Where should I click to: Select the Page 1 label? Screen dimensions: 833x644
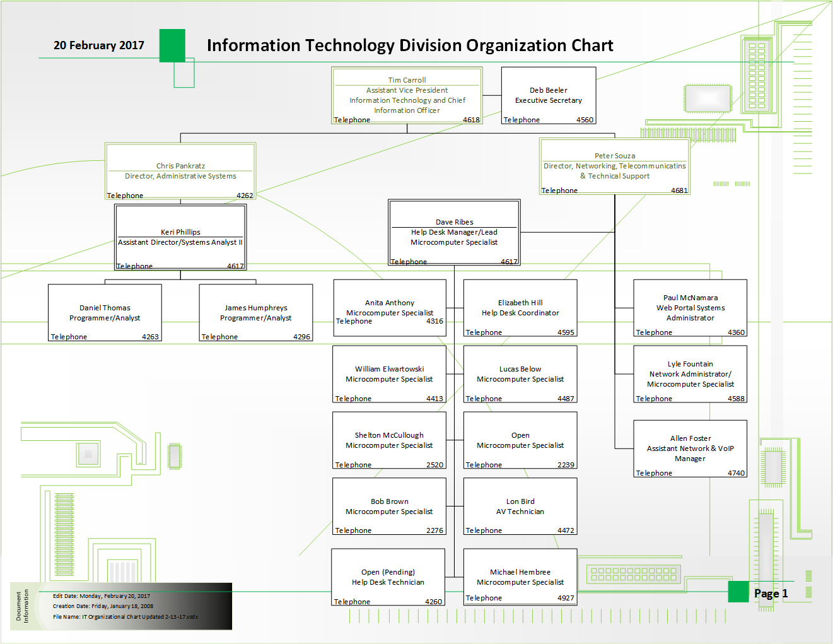coord(770,593)
